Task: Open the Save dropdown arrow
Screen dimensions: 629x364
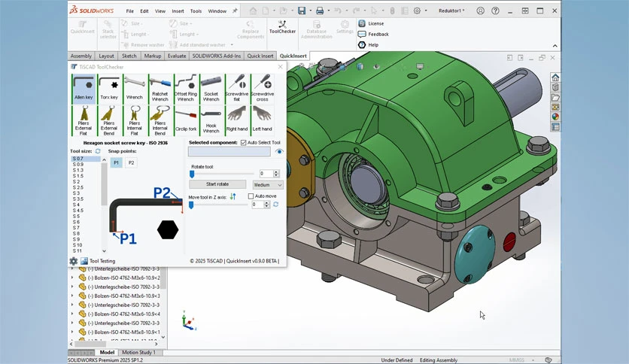Action: [310, 11]
